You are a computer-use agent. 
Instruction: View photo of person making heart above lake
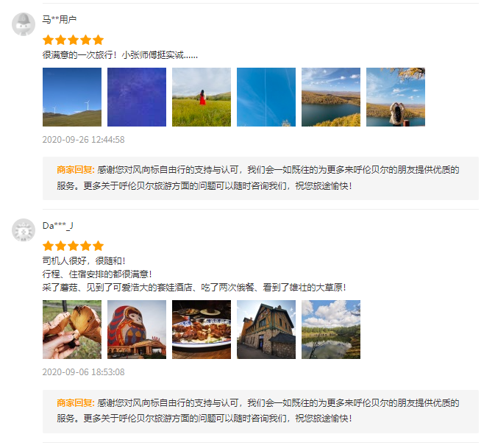[396, 97]
